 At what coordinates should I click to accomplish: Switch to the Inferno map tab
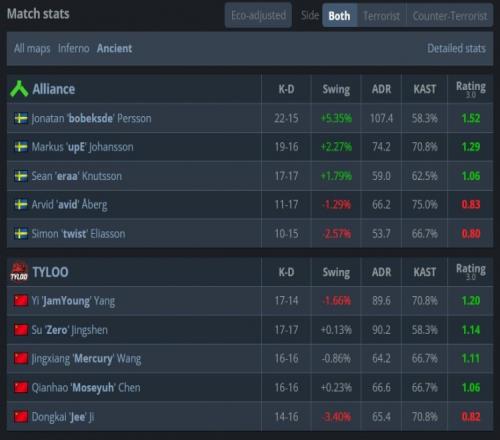click(x=74, y=49)
